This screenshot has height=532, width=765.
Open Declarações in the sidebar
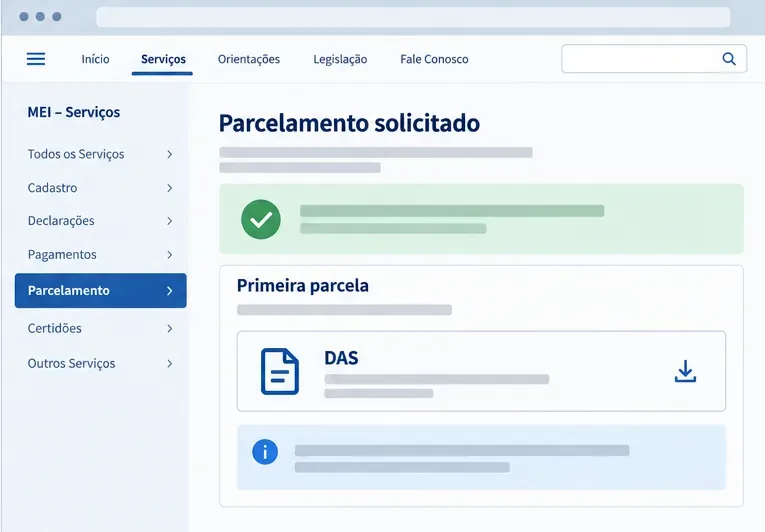coord(101,221)
